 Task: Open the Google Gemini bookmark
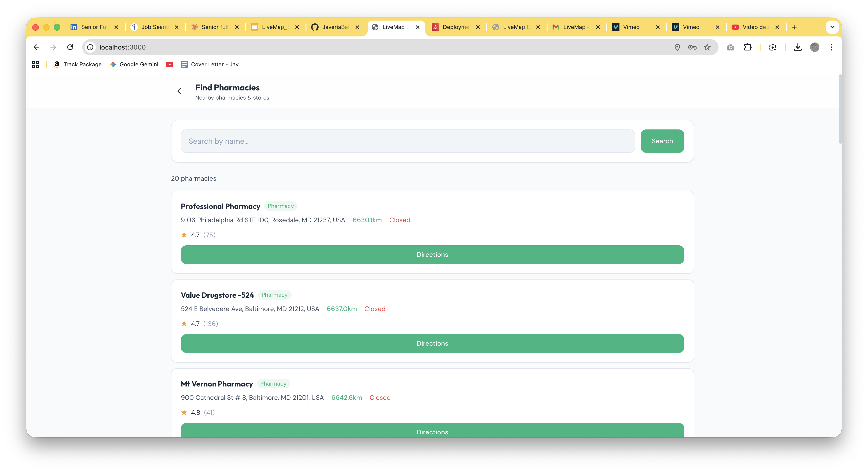(x=134, y=64)
